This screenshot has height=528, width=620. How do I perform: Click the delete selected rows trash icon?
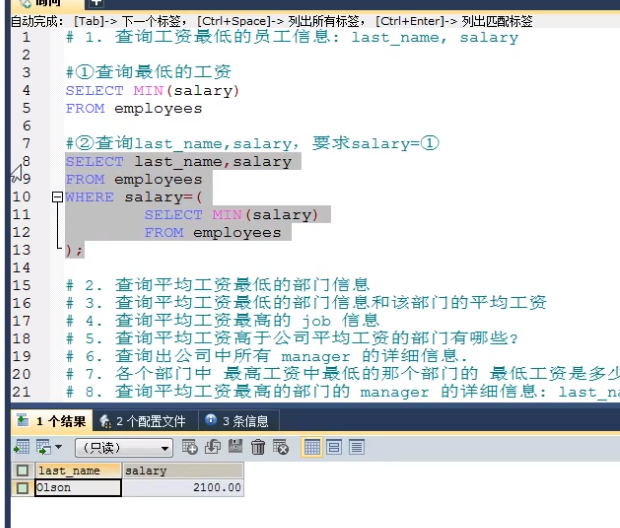pyautogui.click(x=258, y=447)
